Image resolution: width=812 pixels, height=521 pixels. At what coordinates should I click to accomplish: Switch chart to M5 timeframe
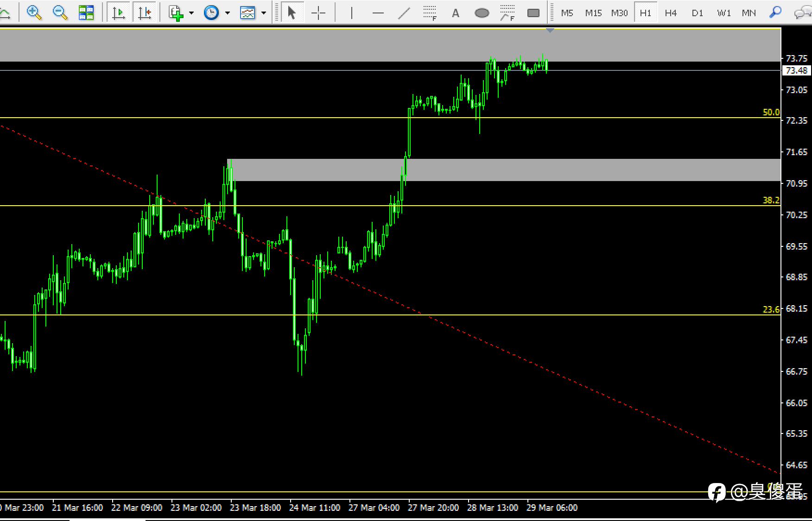click(567, 13)
